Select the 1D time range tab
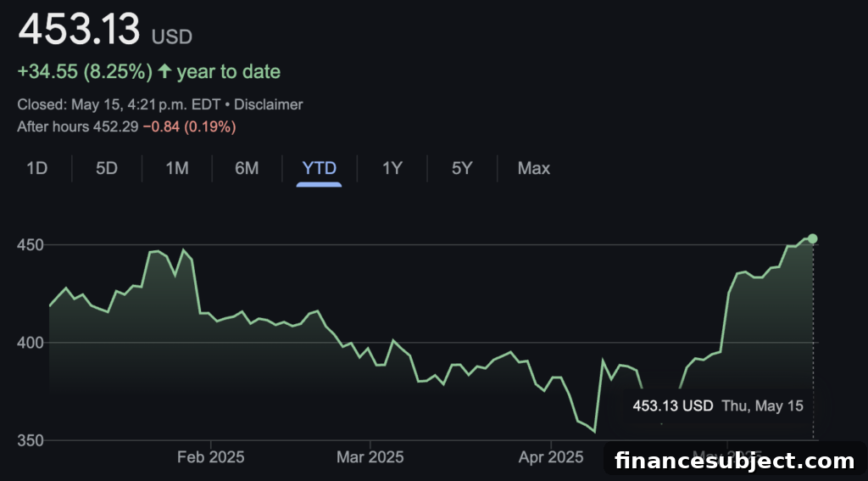 click(37, 169)
